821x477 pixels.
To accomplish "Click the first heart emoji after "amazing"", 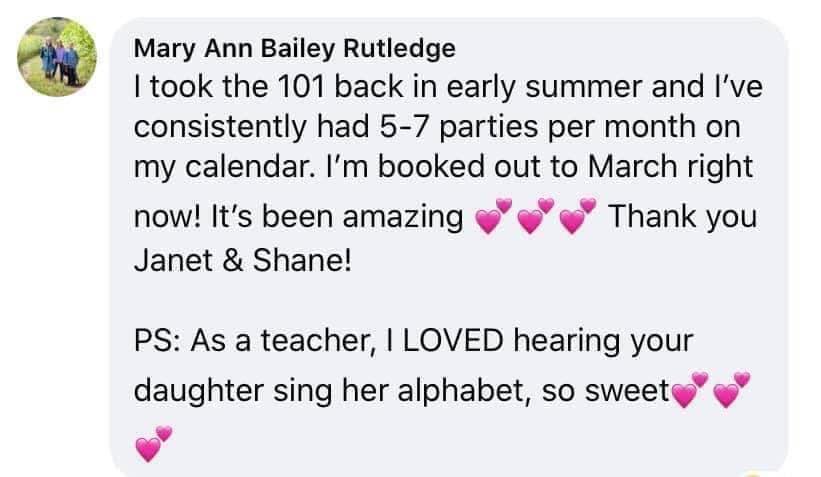I will click(x=493, y=216).
